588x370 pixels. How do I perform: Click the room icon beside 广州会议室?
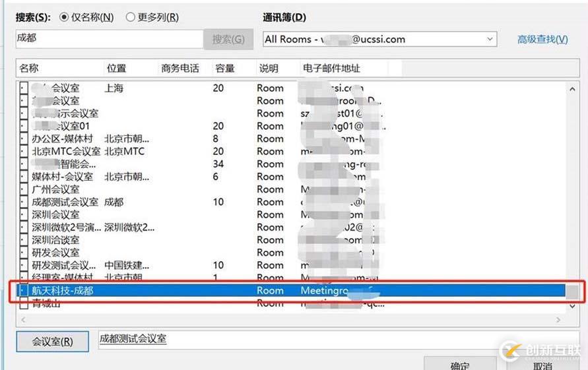pyautogui.click(x=24, y=189)
